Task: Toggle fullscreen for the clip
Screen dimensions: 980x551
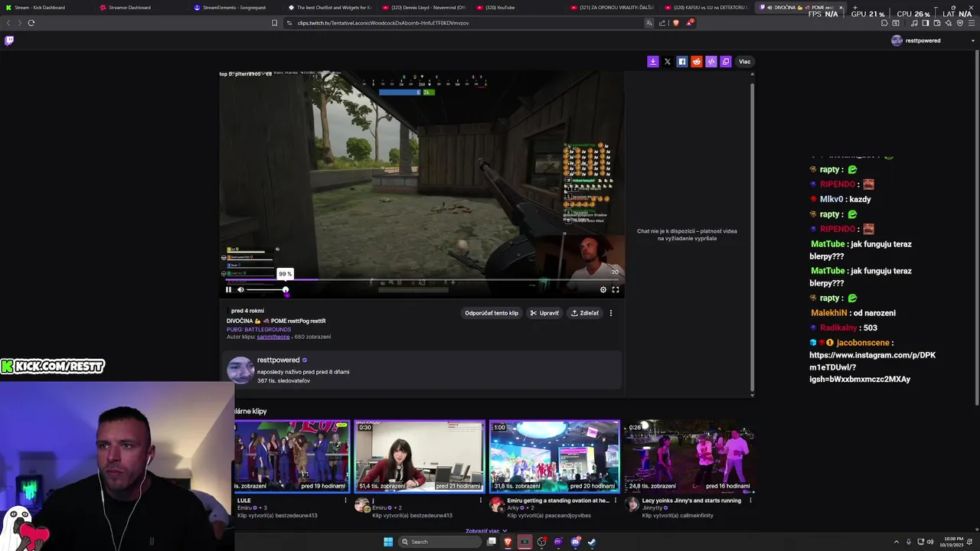Action: [615, 289]
